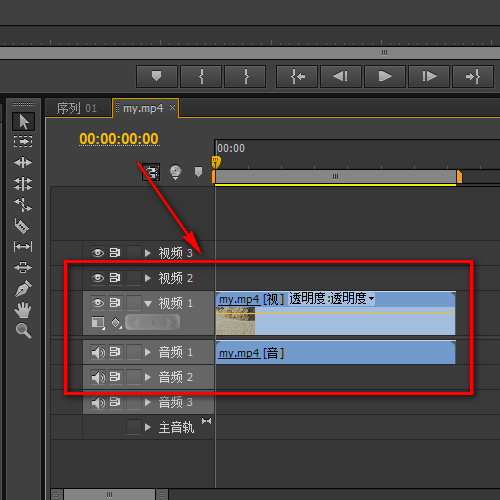
Task: Toggle track lock box on 视频 1
Action: [x=134, y=303]
